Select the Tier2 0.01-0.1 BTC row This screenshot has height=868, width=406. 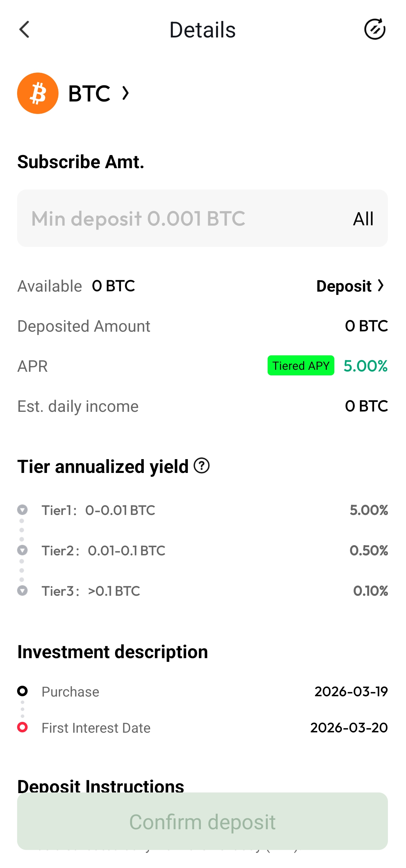click(202, 550)
